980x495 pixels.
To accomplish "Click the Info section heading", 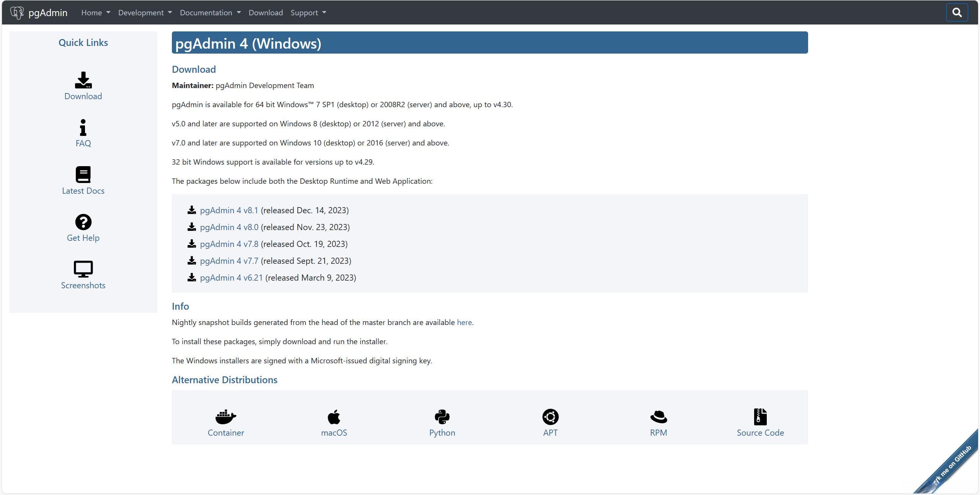I will click(180, 306).
